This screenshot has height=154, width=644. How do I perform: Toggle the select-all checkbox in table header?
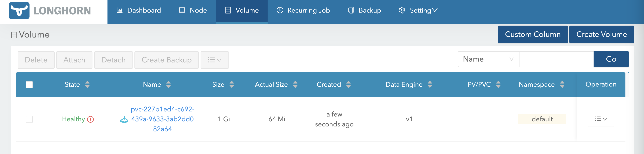tap(29, 85)
